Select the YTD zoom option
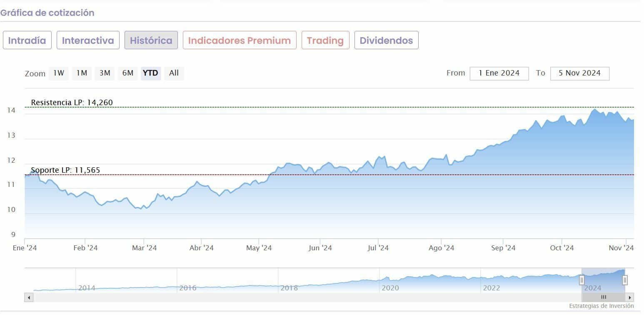This screenshot has width=644, height=315. coord(150,73)
